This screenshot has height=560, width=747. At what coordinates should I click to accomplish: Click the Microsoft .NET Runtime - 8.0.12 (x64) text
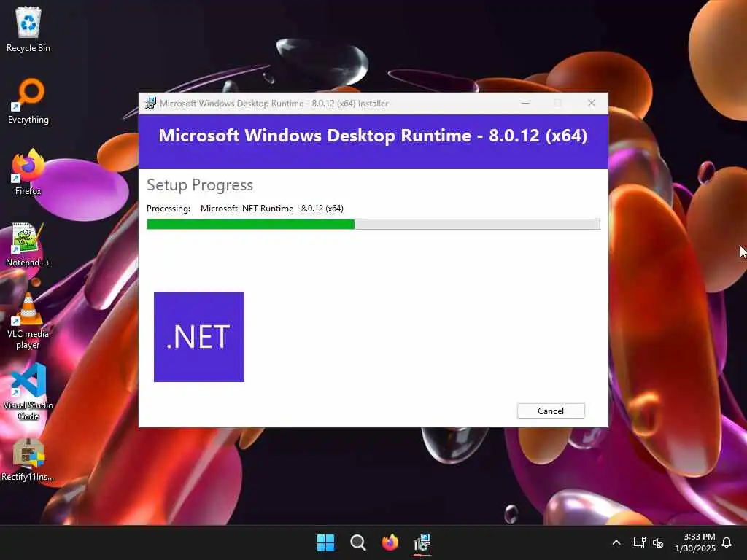(x=271, y=209)
